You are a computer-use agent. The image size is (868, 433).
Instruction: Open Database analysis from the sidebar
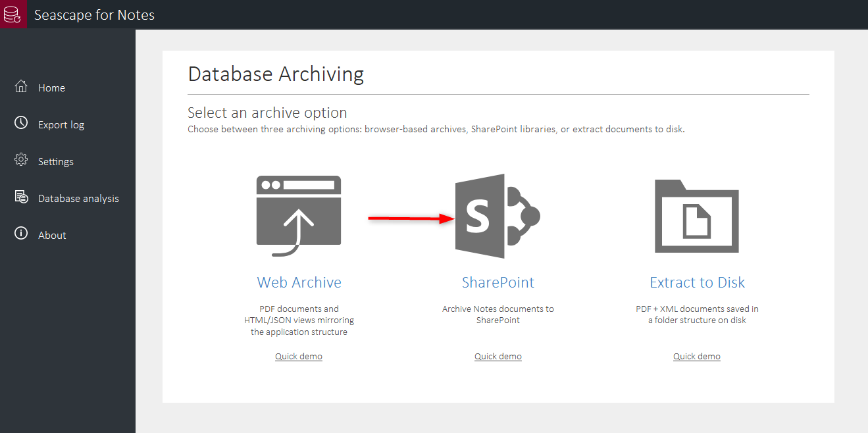pos(78,199)
